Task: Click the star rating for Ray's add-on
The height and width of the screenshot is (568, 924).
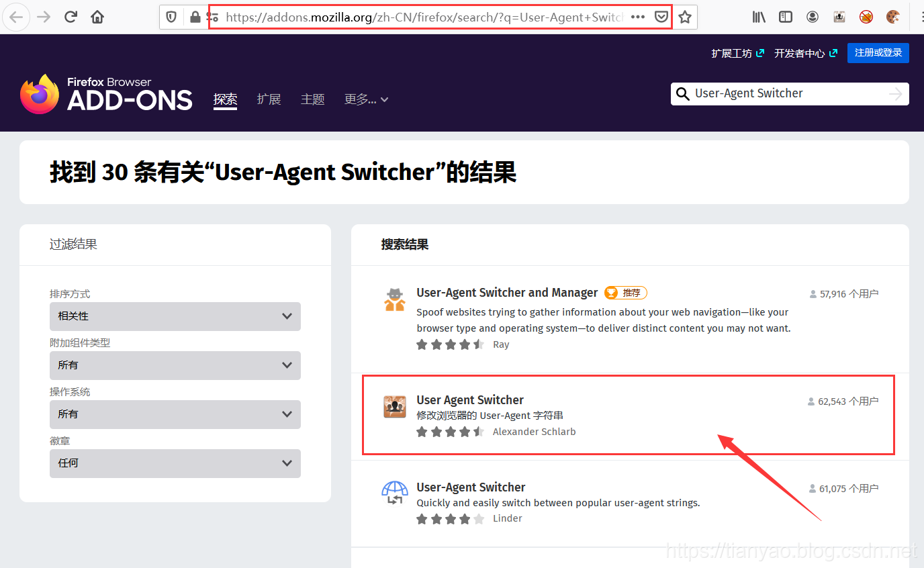Action: (x=450, y=344)
